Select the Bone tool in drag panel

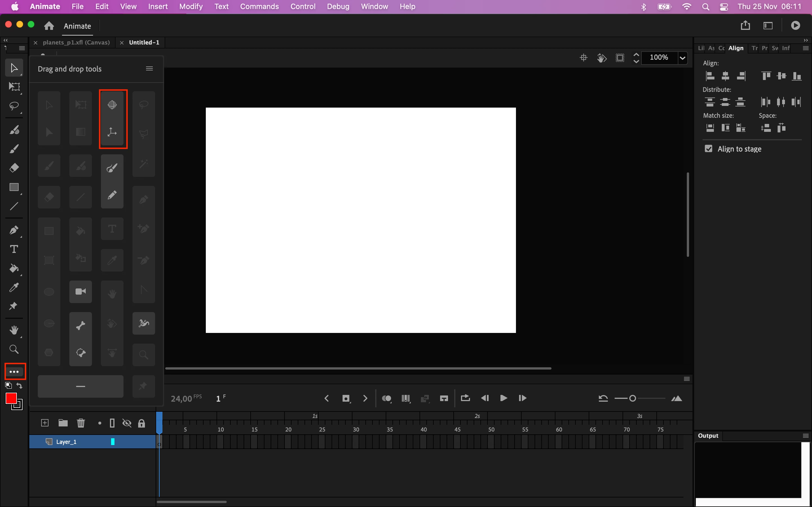click(x=81, y=325)
